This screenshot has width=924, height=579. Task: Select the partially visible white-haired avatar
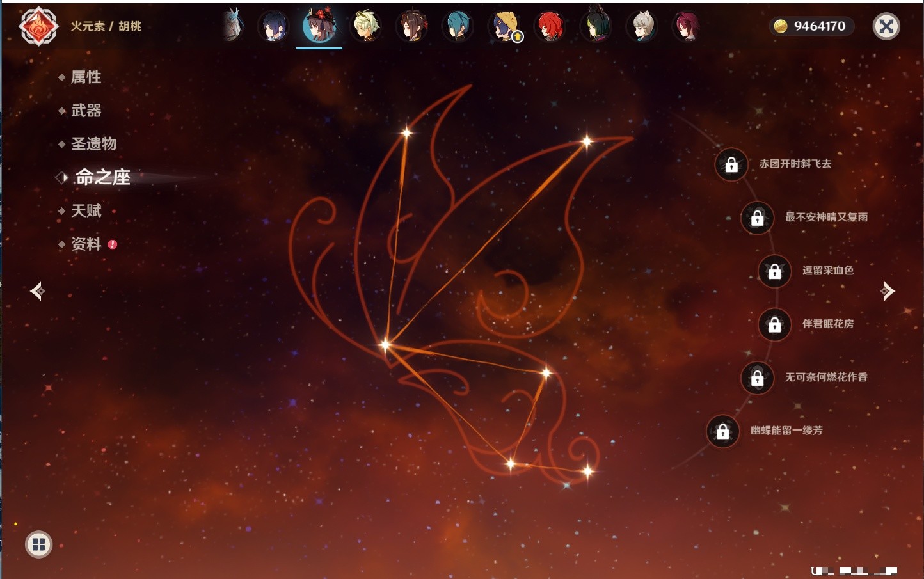(234, 26)
